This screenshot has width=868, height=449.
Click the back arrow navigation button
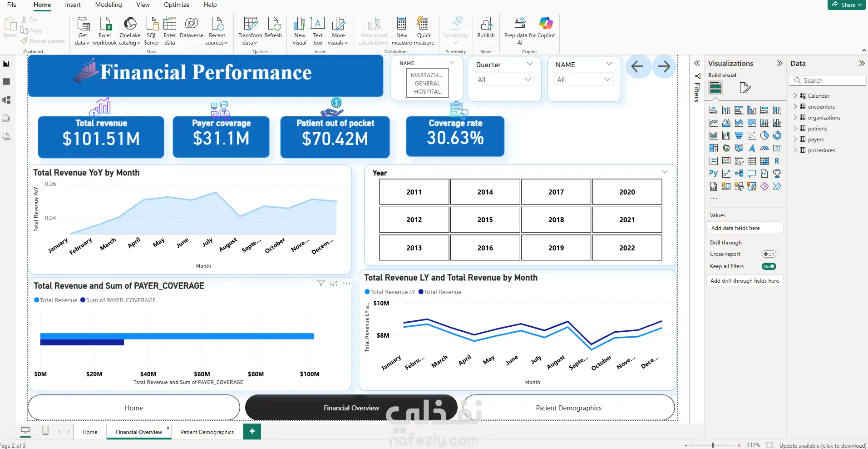[x=638, y=67]
